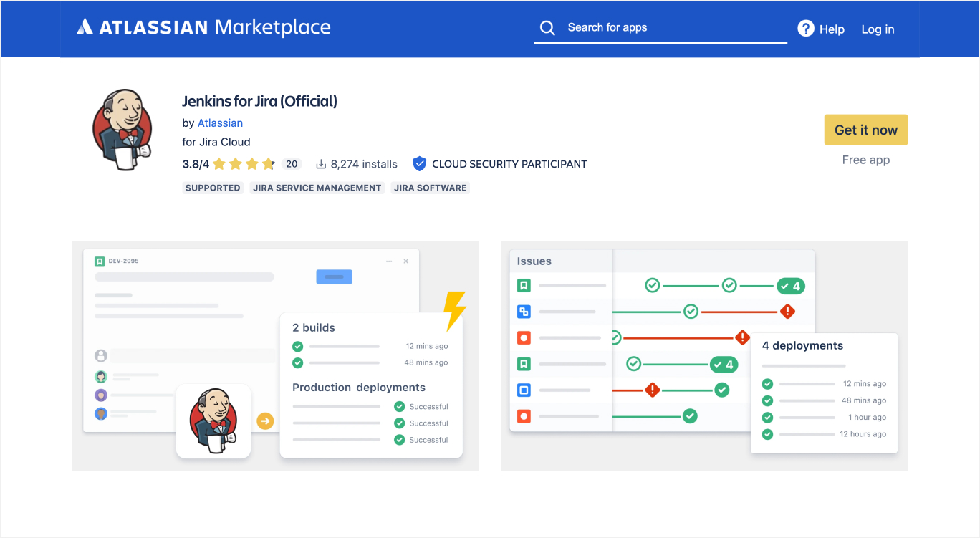Focus the Search for apps field
The height and width of the screenshot is (538, 980).
(x=673, y=28)
